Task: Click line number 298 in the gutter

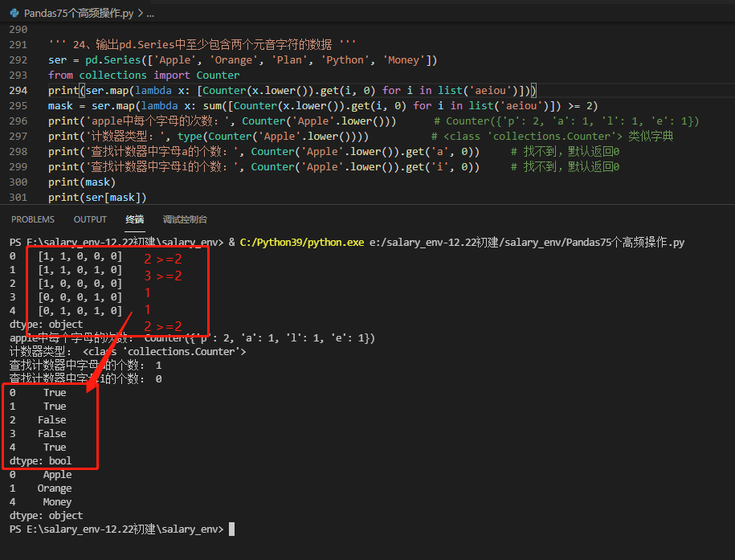Action: pyautogui.click(x=18, y=152)
